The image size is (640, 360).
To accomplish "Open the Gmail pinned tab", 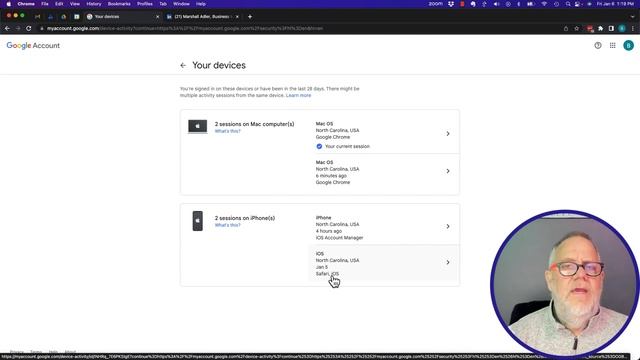I will pos(38,17).
